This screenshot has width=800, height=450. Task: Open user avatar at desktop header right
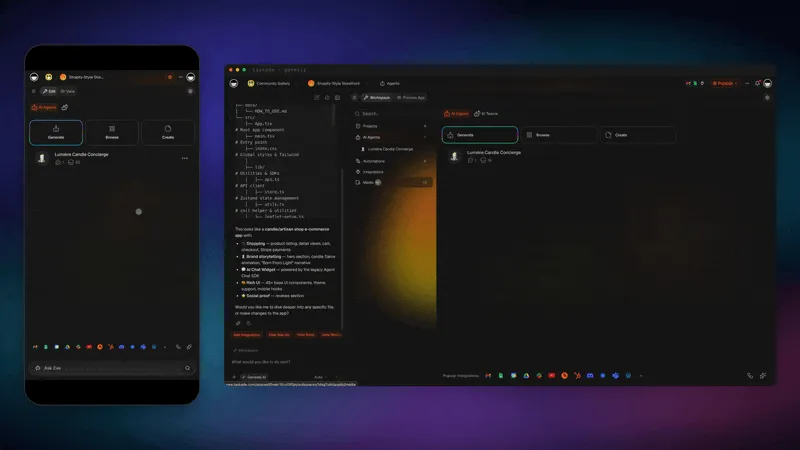click(x=767, y=83)
